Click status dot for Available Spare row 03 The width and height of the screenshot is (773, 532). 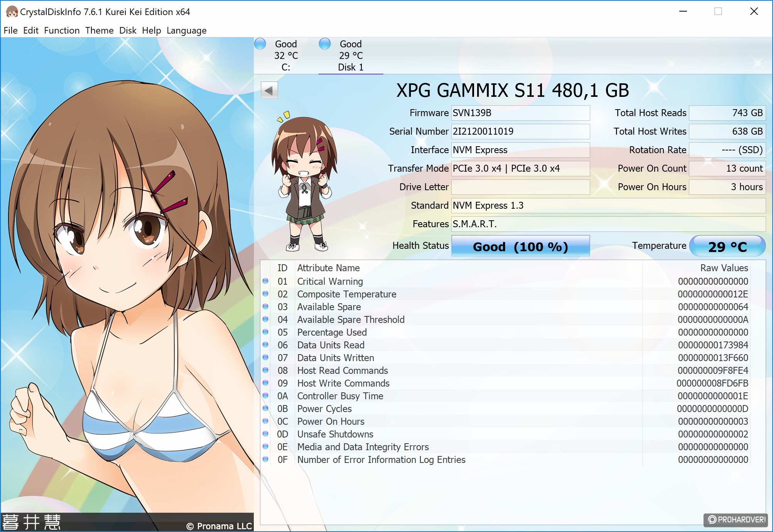click(265, 307)
